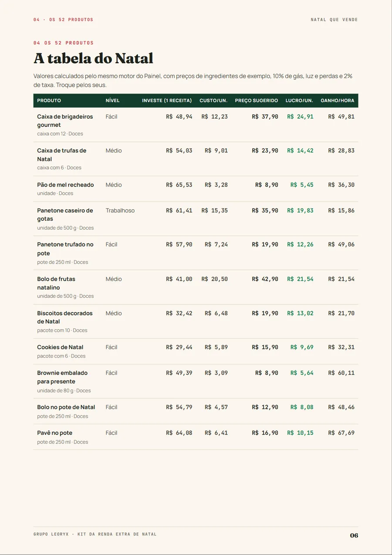Click green profit value R$ 9,69

tap(302, 347)
